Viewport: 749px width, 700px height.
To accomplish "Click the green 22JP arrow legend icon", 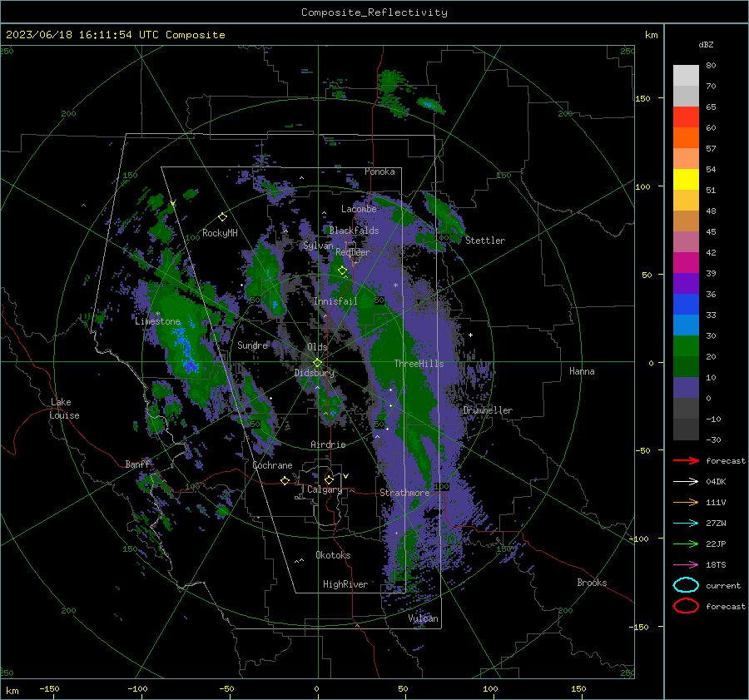I will [x=686, y=544].
